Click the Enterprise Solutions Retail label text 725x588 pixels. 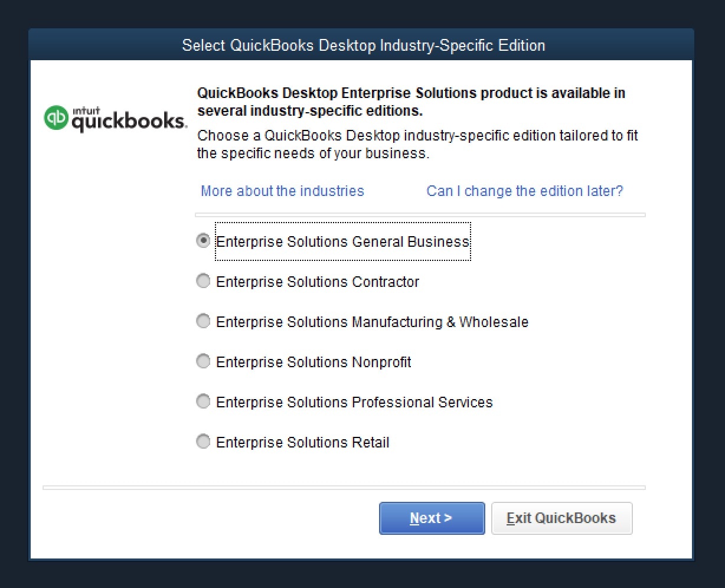[303, 443]
